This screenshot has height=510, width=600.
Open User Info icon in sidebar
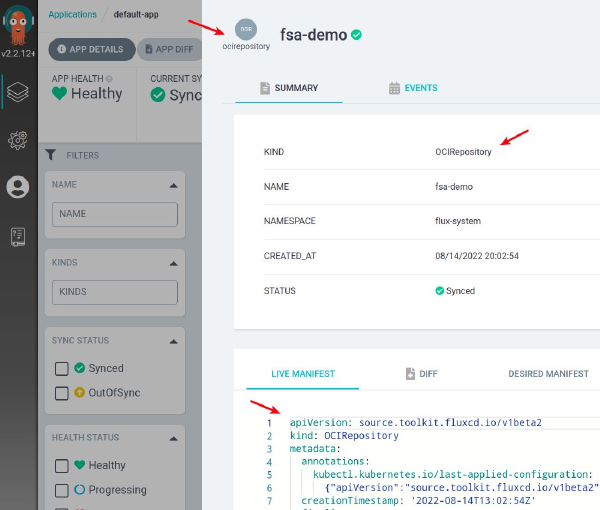click(18, 187)
